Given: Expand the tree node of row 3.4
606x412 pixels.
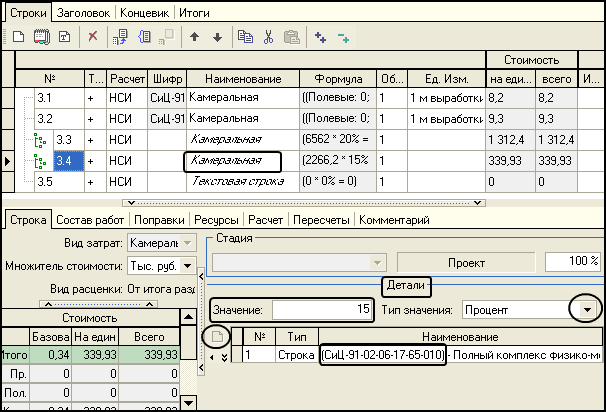Looking at the screenshot, I should (41, 160).
